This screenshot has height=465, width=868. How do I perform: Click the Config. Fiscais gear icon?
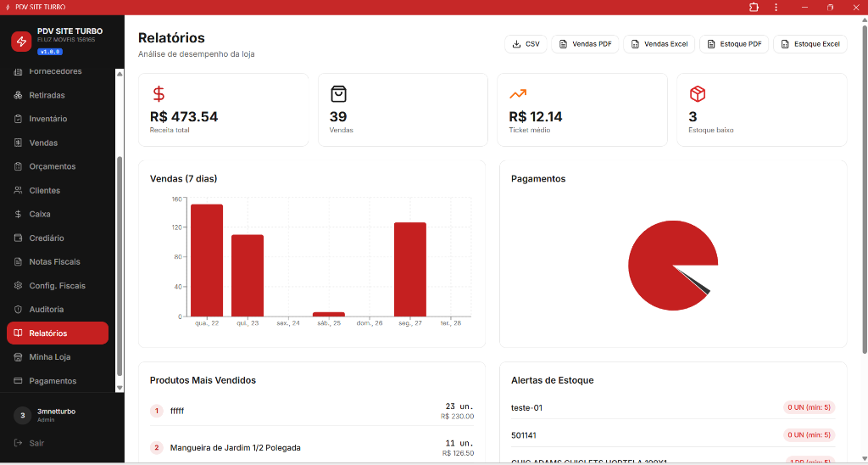coord(18,286)
